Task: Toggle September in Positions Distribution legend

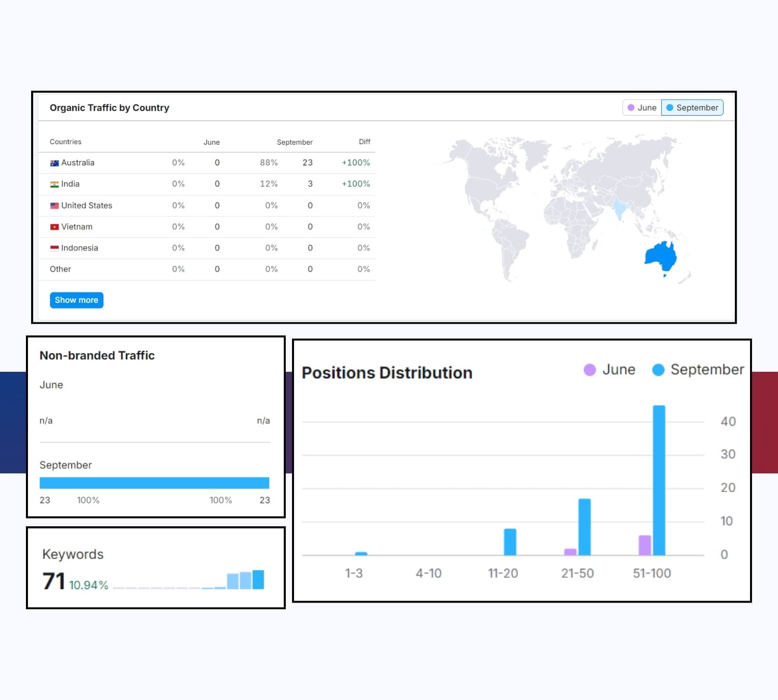Action: pyautogui.click(x=699, y=370)
